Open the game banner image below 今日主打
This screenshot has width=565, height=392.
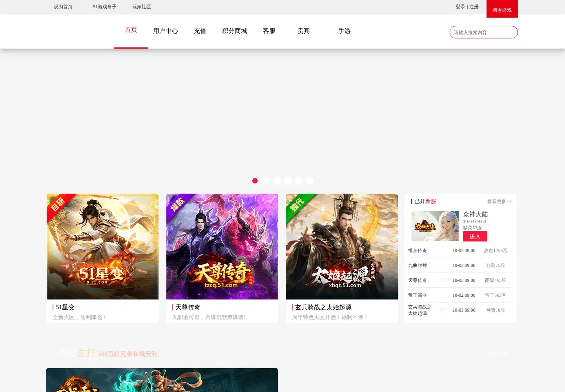[162, 380]
